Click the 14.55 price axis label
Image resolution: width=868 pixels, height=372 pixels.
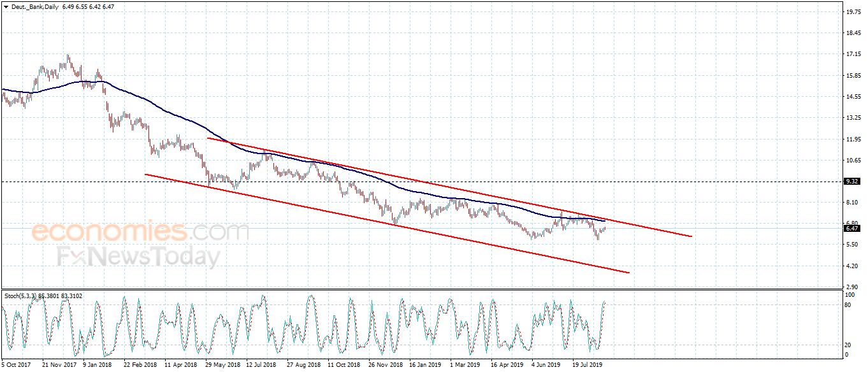click(x=854, y=97)
